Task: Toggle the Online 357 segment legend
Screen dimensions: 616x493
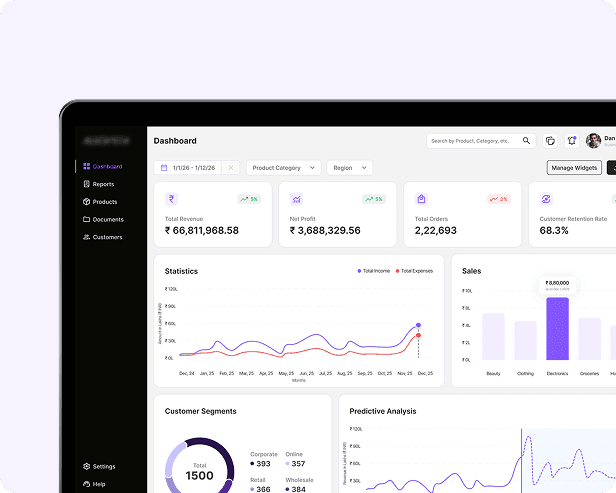Action: [x=295, y=459]
